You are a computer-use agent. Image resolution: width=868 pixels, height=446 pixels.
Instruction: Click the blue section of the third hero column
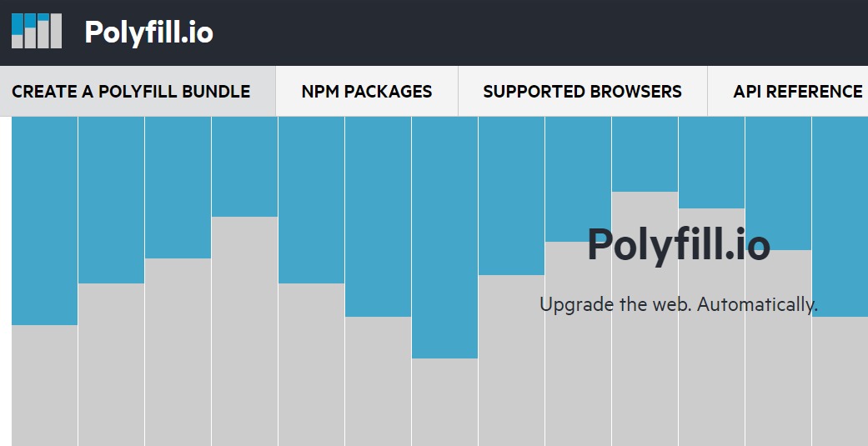(178, 188)
